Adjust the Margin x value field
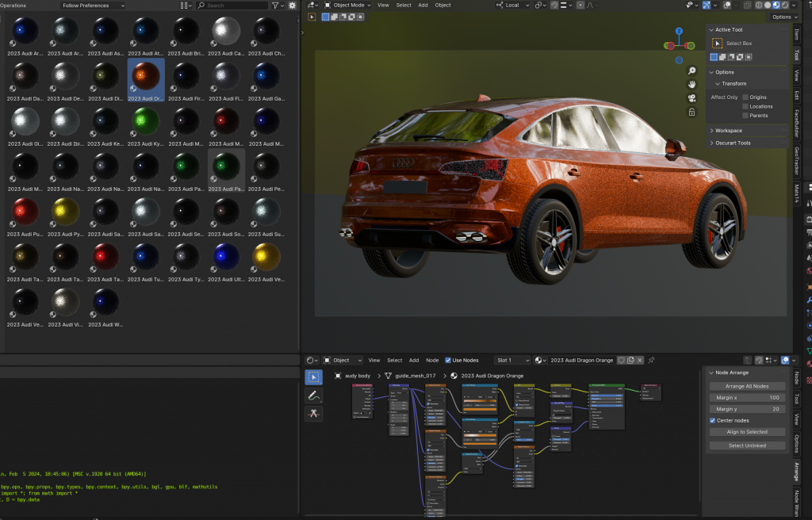 [746, 397]
